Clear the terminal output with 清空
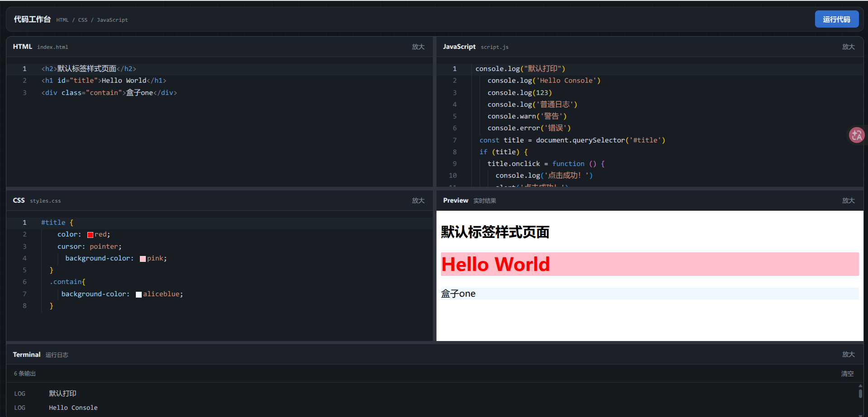Screen dimensions: 868x417 tap(847, 374)
